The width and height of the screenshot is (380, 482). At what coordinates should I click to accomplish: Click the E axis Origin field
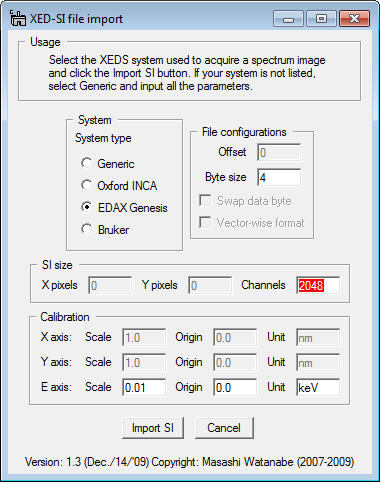tap(235, 387)
